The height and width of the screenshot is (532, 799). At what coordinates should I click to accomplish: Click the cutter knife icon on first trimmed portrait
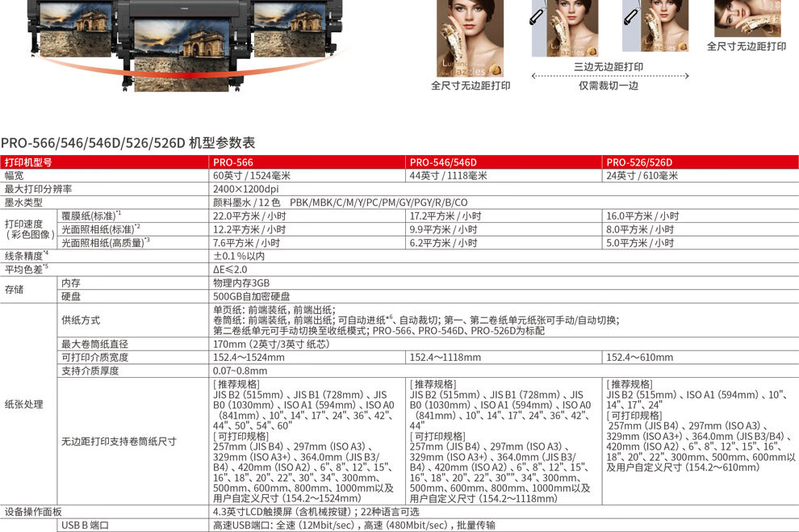pyautogui.click(x=537, y=16)
